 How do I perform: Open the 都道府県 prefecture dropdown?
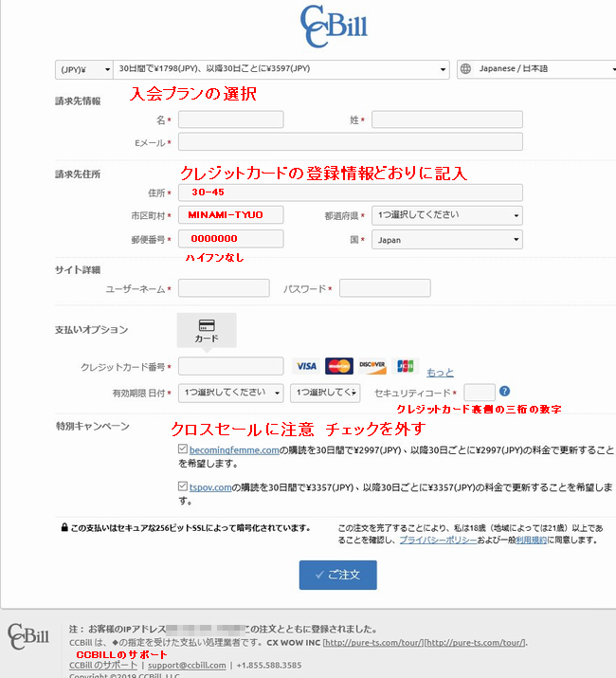pyautogui.click(x=446, y=216)
